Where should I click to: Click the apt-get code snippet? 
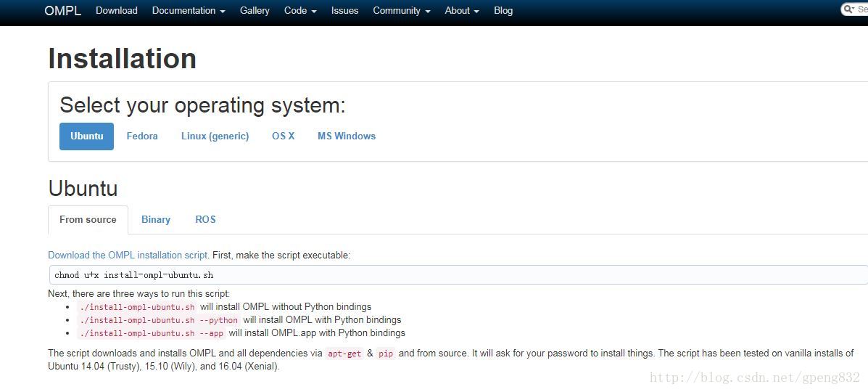344,354
